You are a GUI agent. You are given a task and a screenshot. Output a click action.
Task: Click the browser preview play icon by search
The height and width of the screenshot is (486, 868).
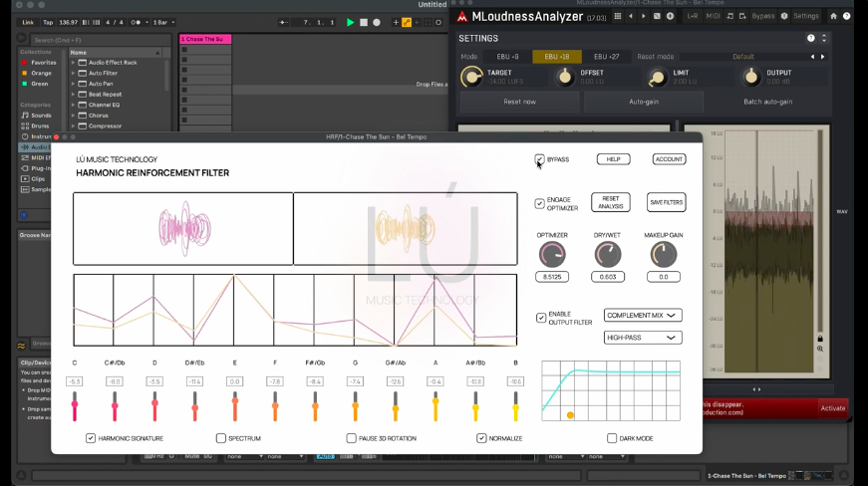point(22,39)
